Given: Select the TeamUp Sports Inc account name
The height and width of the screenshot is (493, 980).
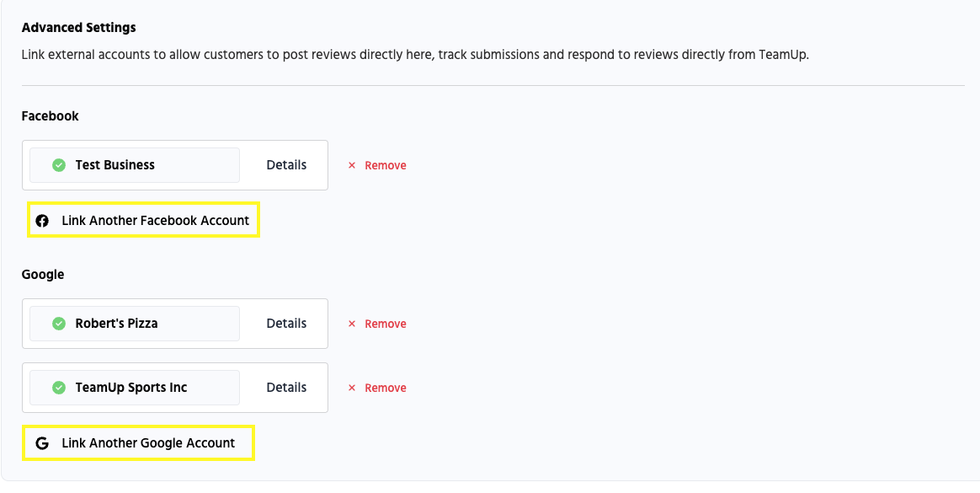Looking at the screenshot, I should 131,388.
